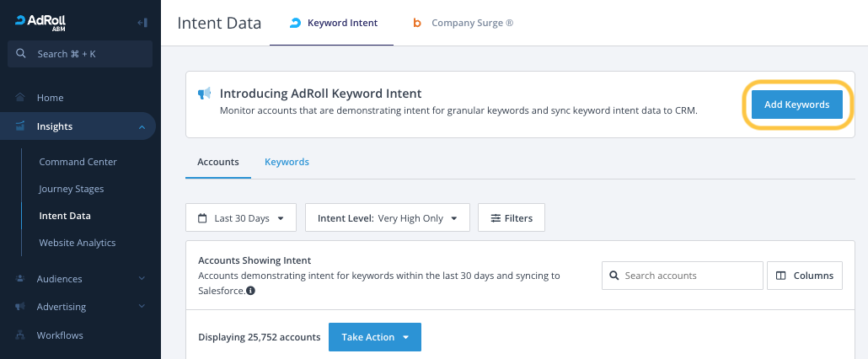Collapse the Insights section chevron
Viewport: 868px width, 359px height.
(142, 126)
